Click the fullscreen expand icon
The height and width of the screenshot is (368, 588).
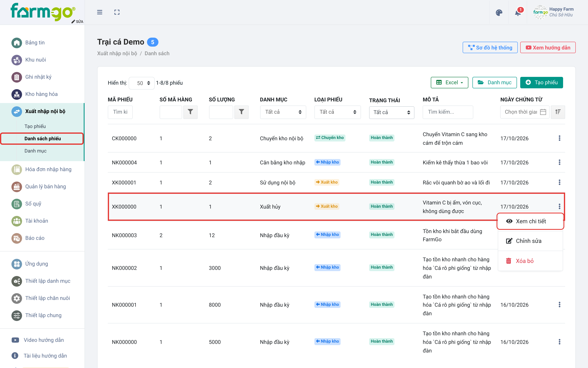tap(117, 12)
